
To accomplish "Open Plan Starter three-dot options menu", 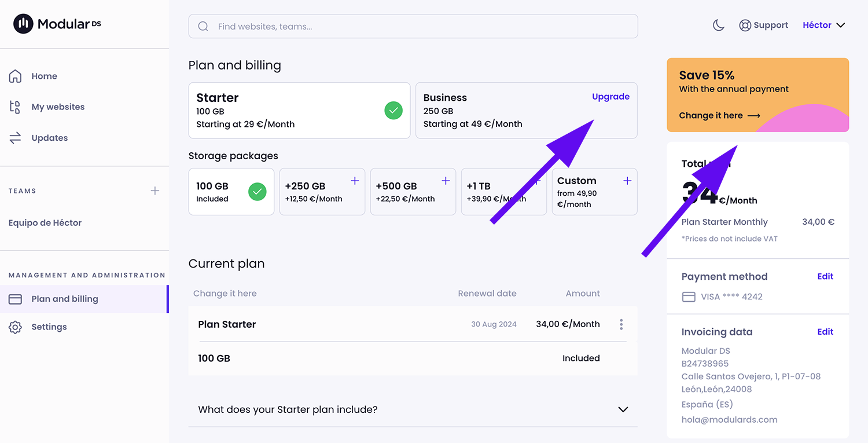I will 621,324.
